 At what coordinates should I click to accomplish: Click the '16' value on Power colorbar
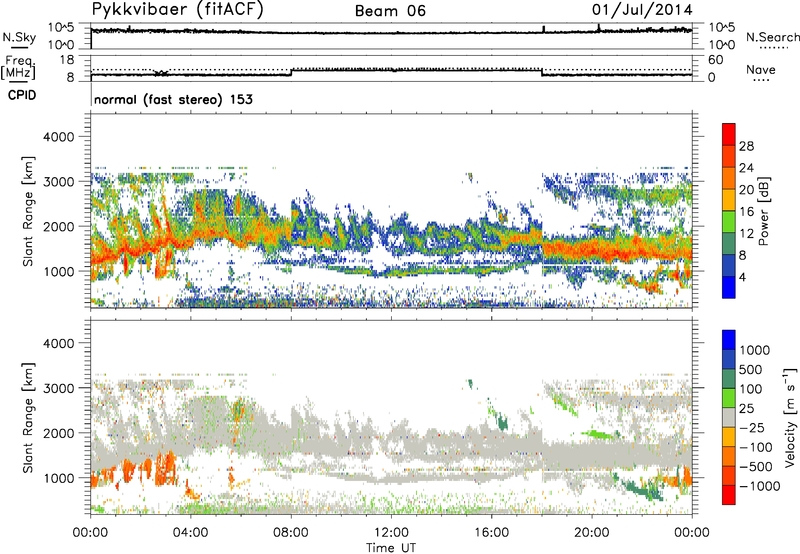(x=746, y=212)
